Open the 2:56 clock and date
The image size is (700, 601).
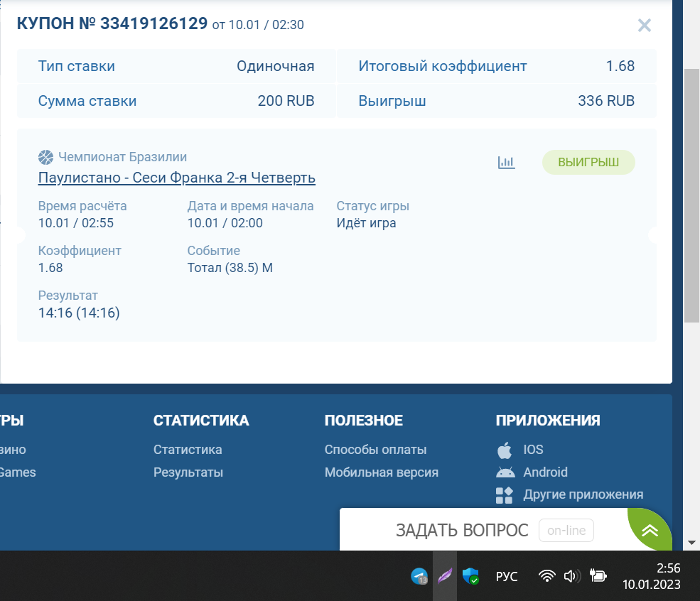coord(652,576)
